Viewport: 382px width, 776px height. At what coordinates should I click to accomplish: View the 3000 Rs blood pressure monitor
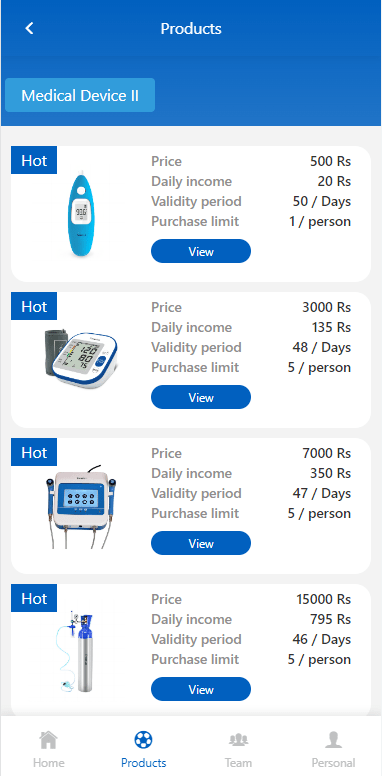point(201,397)
